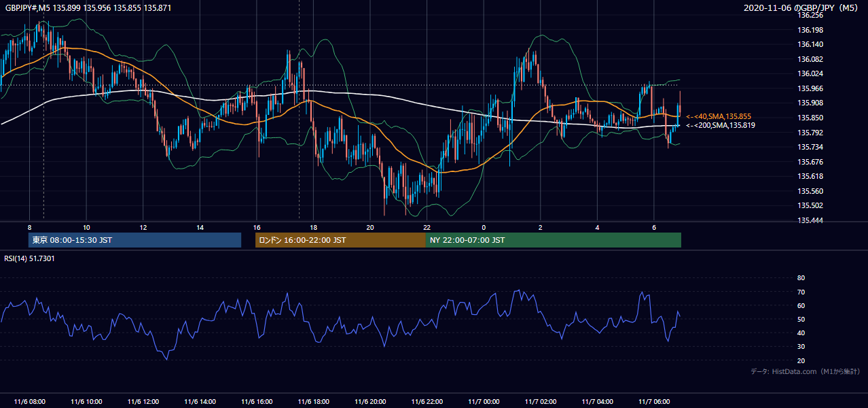Click the 2020-11-06 のGBP/JPY (M5) title

pos(801,7)
